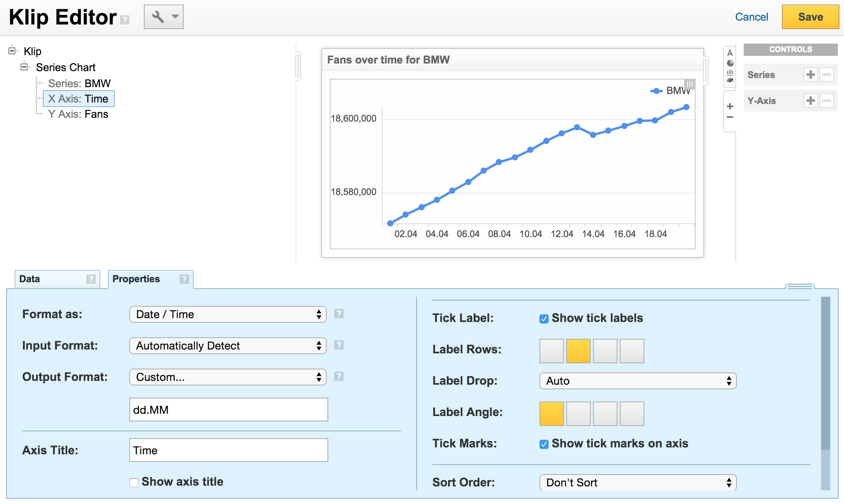Open help for the Properties tab
This screenshot has height=504, width=844.
pos(184,279)
